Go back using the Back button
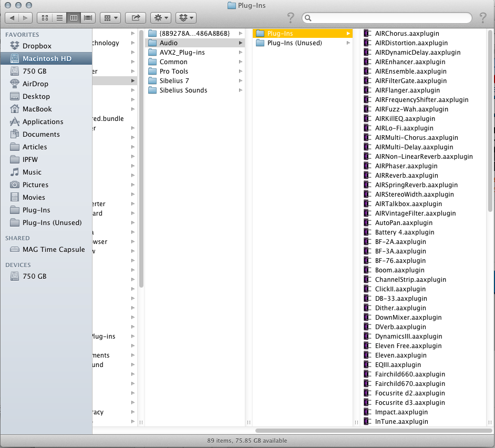The image size is (495, 448). (x=13, y=17)
